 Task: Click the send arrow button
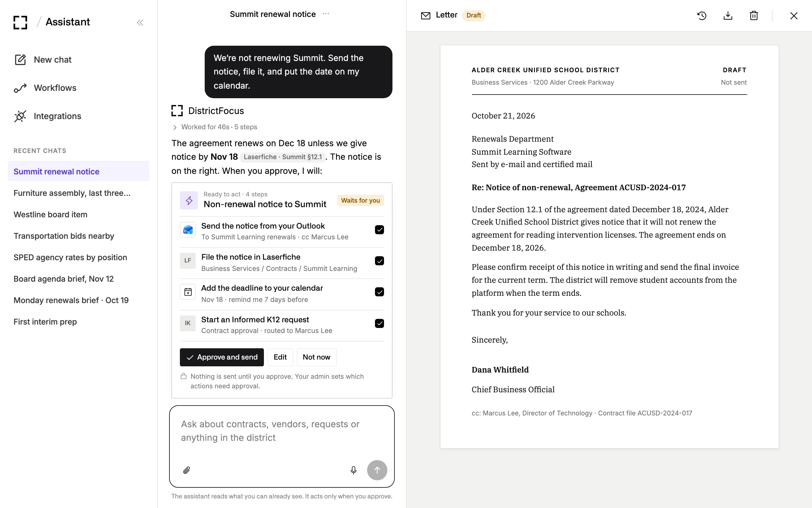[x=377, y=470]
